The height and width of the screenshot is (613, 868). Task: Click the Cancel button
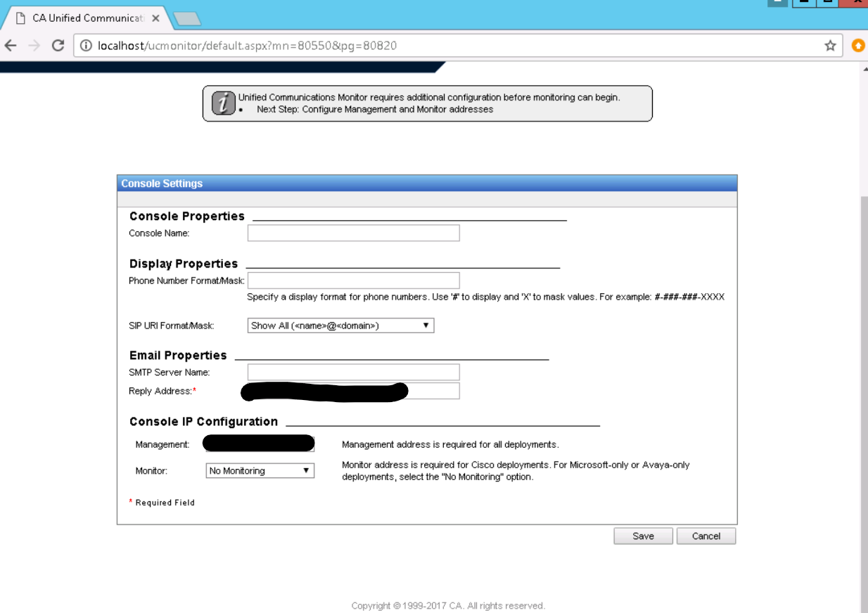[x=706, y=536]
